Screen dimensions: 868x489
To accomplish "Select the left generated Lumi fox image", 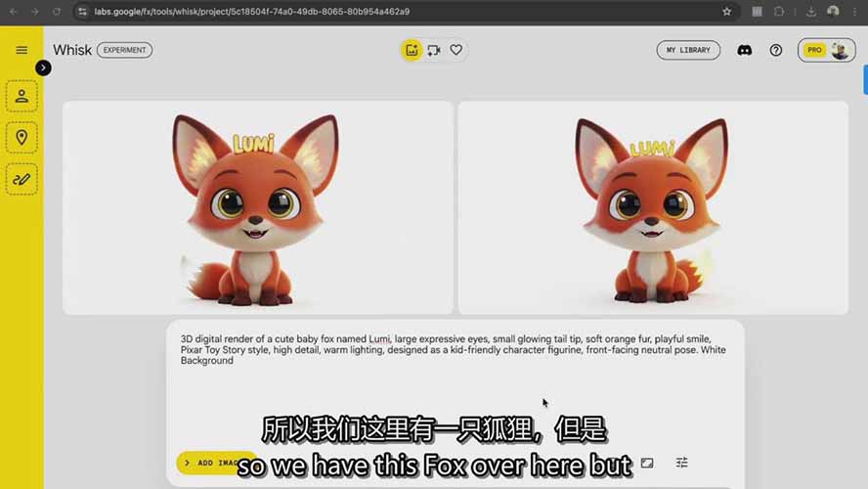I will [257, 207].
